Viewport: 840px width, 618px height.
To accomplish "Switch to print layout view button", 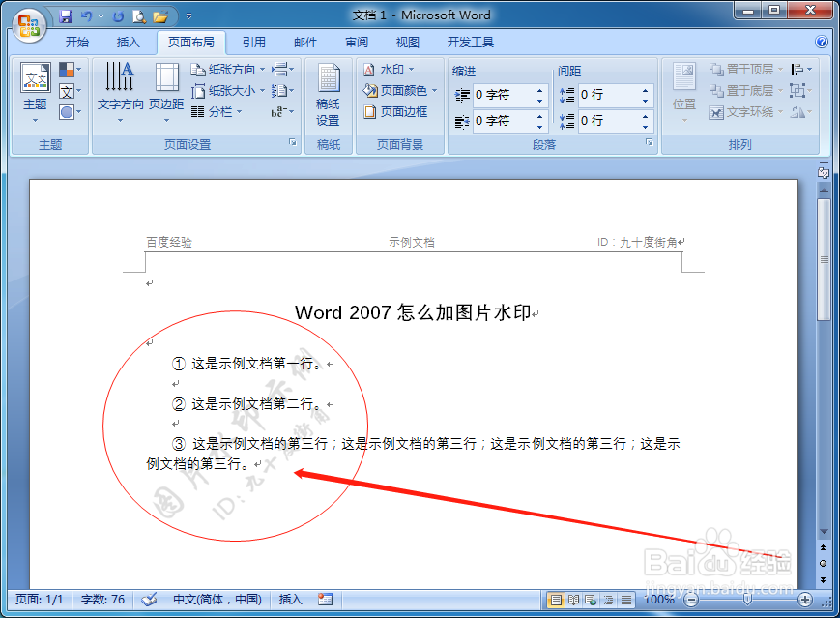I will tap(557, 600).
